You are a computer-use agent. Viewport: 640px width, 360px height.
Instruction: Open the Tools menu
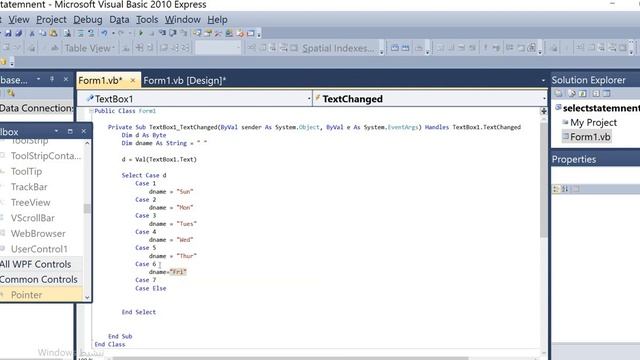pyautogui.click(x=147, y=20)
